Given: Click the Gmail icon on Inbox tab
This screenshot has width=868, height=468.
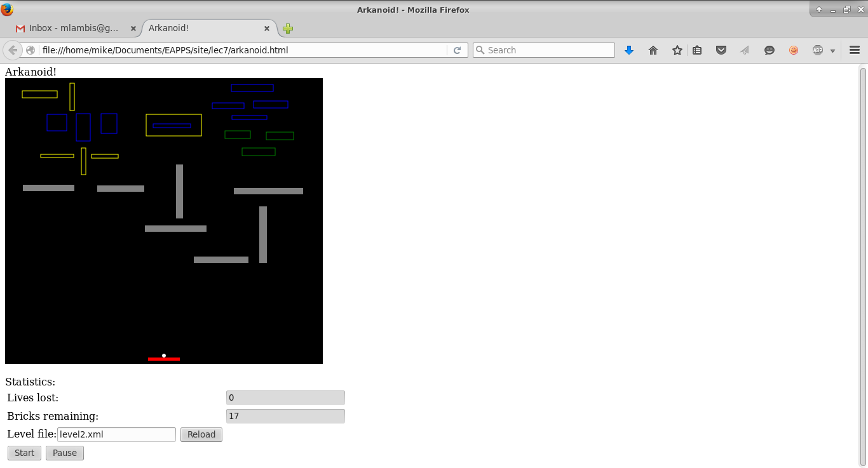Looking at the screenshot, I should [x=20, y=29].
